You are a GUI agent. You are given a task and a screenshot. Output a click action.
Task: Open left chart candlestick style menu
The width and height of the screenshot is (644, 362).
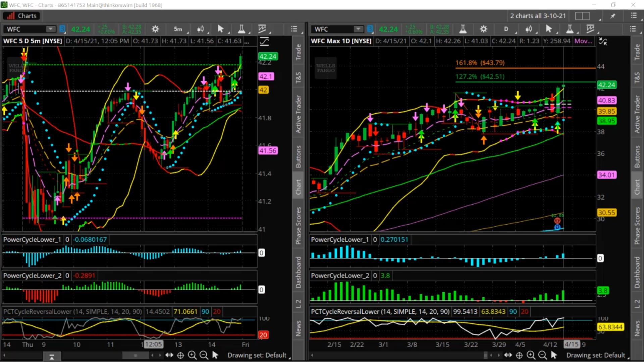tap(201, 29)
